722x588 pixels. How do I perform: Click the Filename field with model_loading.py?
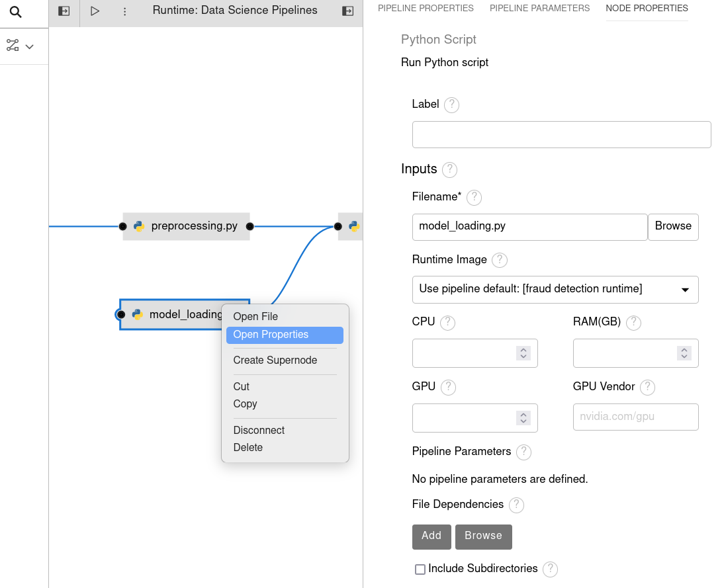point(529,227)
